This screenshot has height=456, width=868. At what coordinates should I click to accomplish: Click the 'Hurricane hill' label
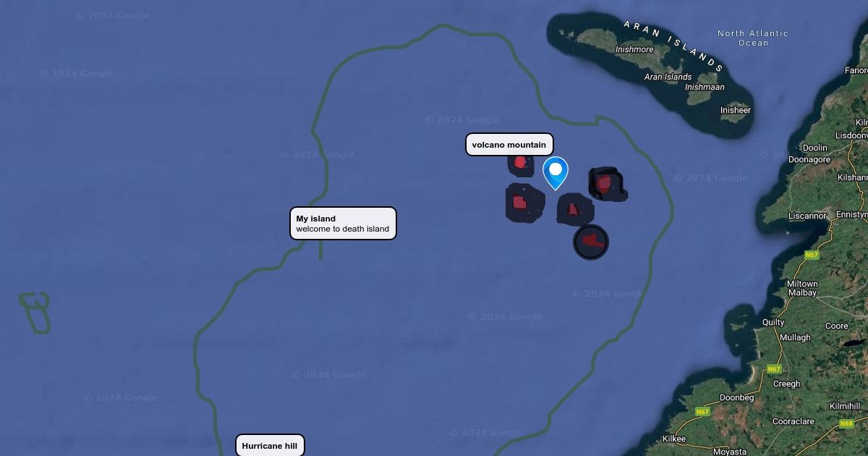coord(270,446)
